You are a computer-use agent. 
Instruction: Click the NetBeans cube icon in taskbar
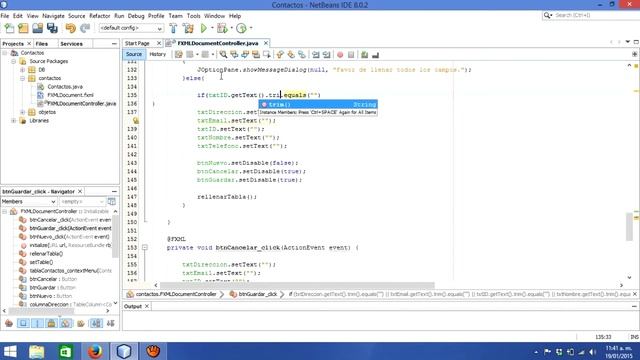pos(124,351)
